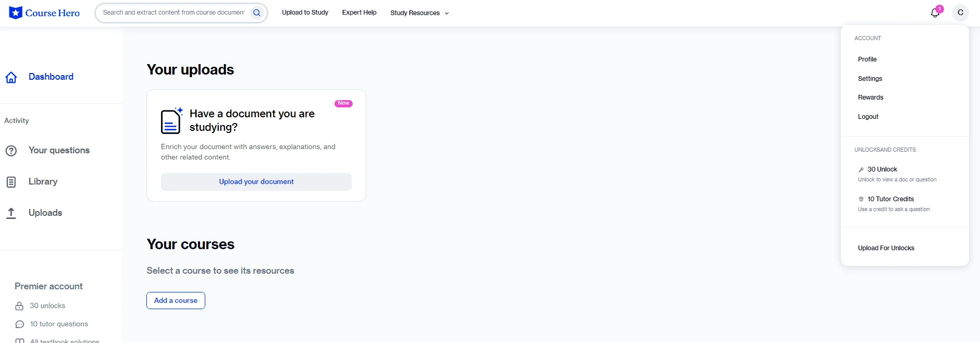Open Your questions in sidebar

[59, 150]
